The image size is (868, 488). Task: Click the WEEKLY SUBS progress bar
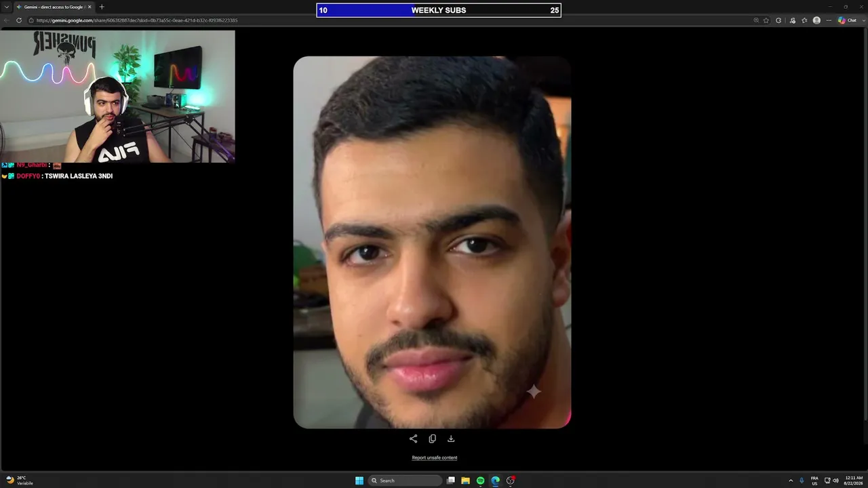[439, 10]
